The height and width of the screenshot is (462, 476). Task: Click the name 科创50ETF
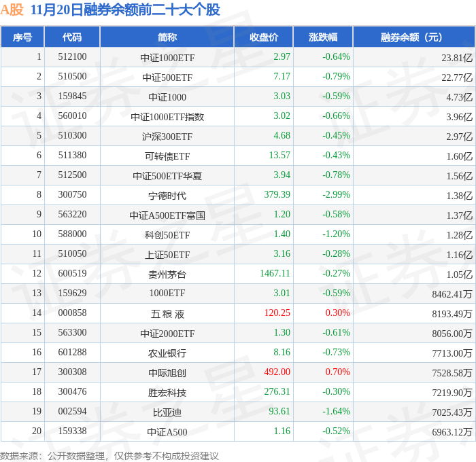167,235
